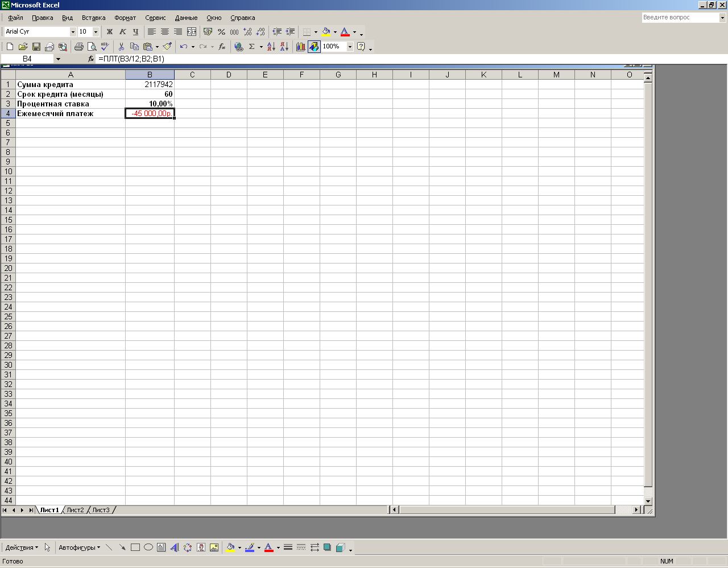Viewport: 728px width, 568px height.
Task: Open the Автофигуры dropdown
Action: pyautogui.click(x=79, y=548)
